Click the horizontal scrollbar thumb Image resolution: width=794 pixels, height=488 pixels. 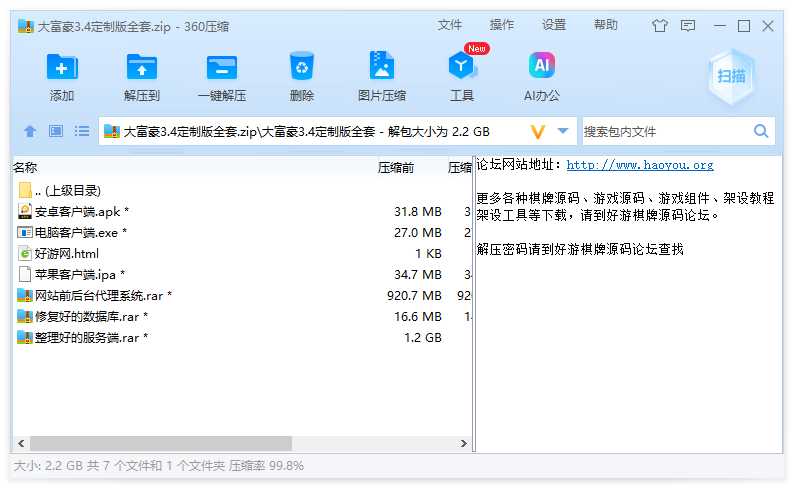coord(161,443)
